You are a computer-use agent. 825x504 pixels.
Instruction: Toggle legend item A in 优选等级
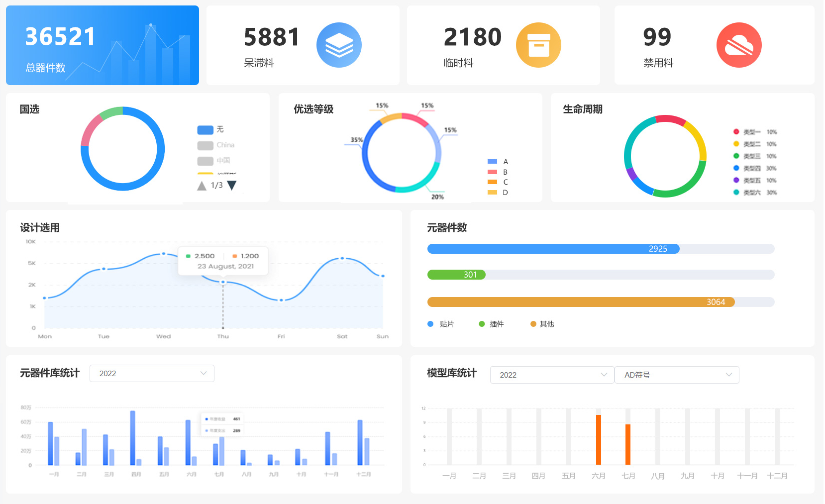coord(498,162)
